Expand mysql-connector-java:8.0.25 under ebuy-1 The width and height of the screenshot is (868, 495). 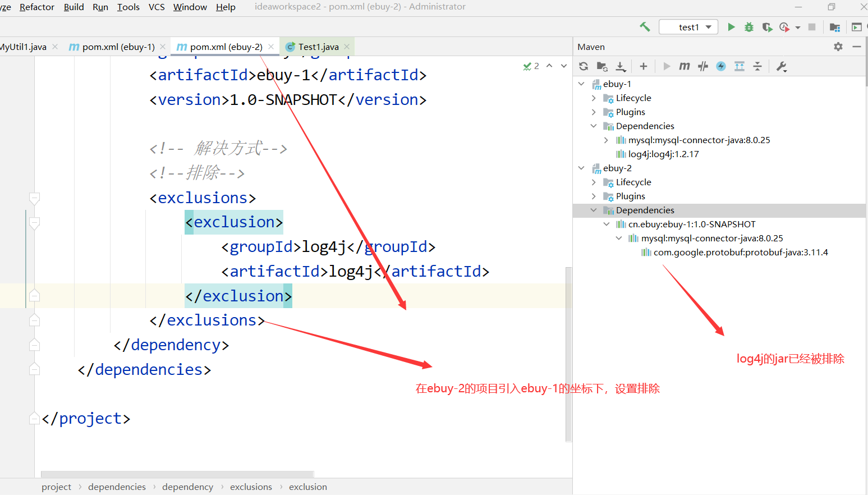coord(606,140)
